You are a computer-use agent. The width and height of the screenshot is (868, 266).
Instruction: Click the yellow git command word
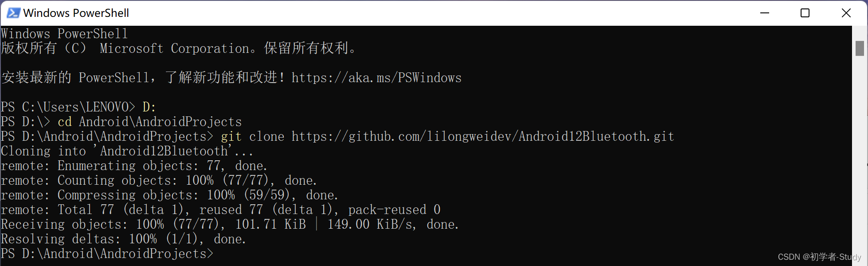(231, 136)
